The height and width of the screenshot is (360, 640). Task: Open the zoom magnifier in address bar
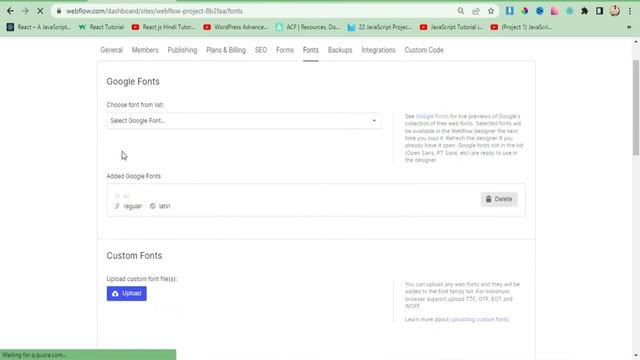click(461, 11)
